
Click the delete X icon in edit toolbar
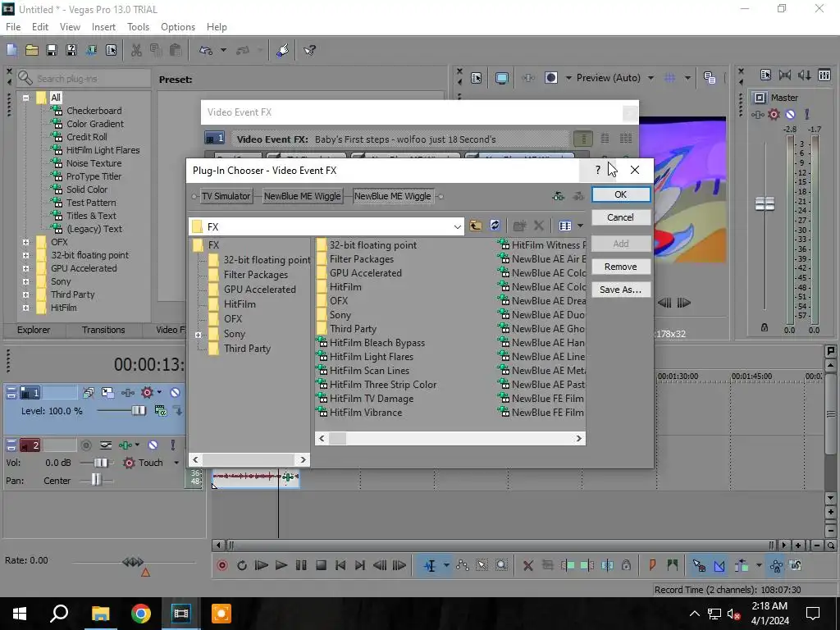pyautogui.click(x=527, y=565)
